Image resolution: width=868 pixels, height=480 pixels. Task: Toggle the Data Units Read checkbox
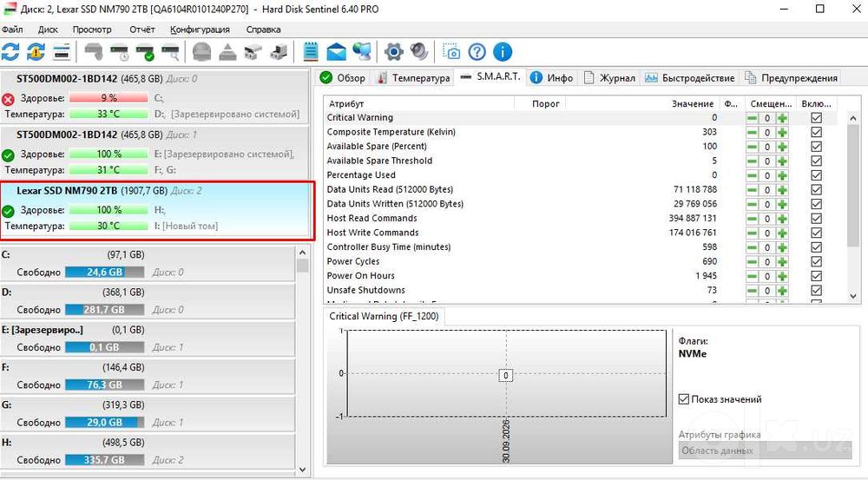[816, 190]
